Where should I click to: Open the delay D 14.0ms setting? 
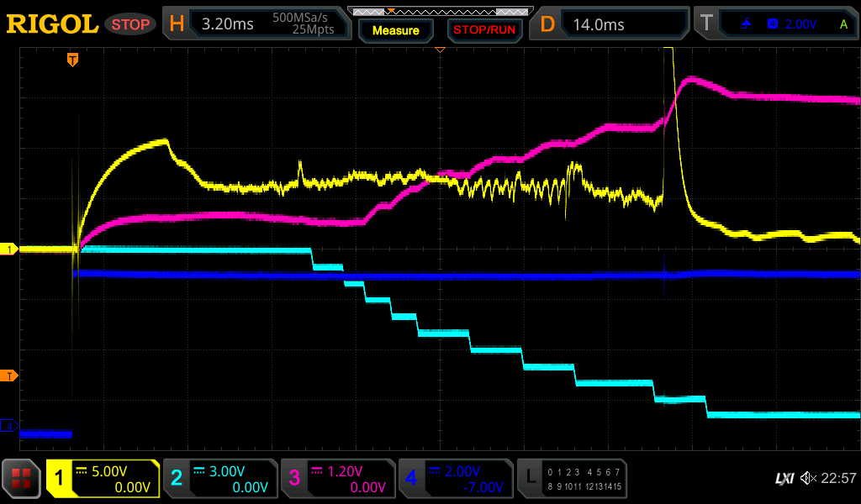[613, 24]
